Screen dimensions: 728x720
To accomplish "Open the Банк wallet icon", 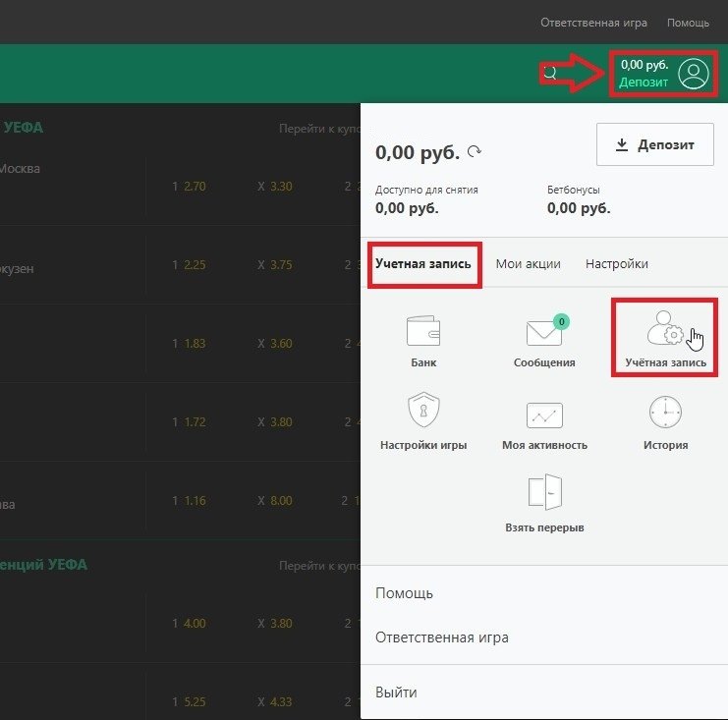I will click(423, 332).
